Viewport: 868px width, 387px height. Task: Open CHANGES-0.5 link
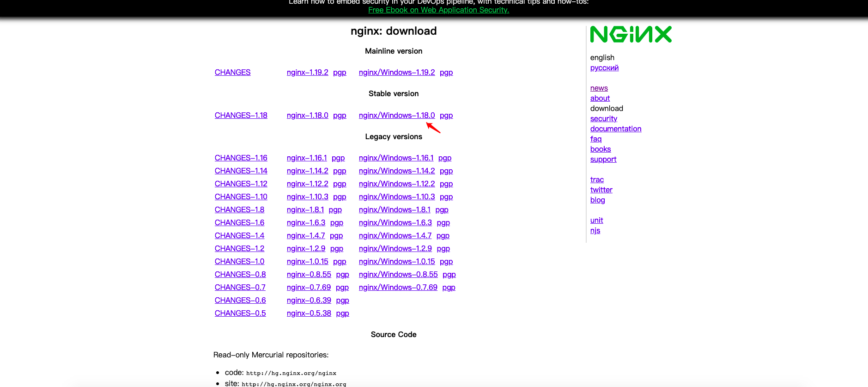click(x=240, y=313)
